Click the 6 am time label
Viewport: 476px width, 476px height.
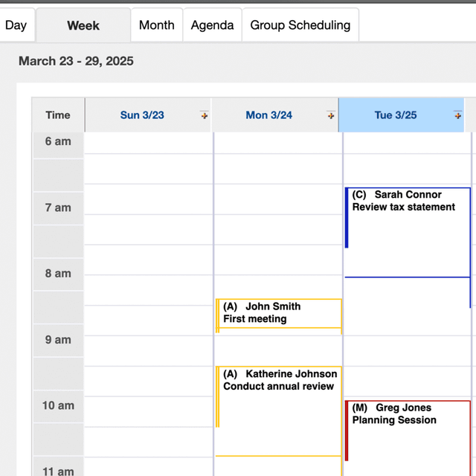[58, 141]
